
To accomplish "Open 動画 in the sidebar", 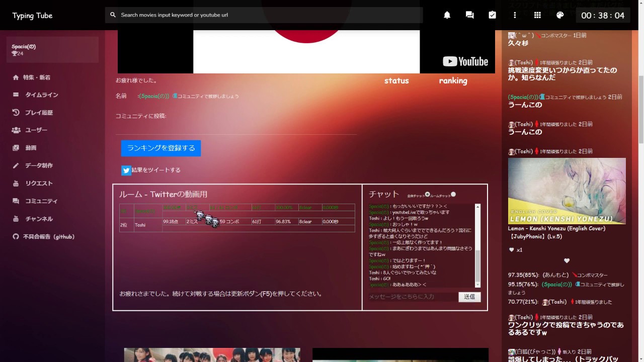I will pos(31,148).
